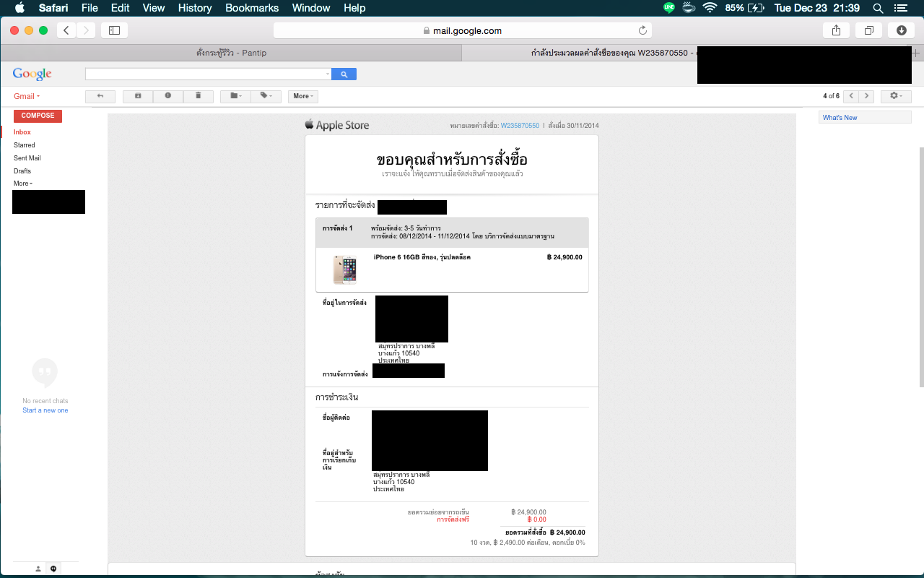Expand the Gmail product switcher
Viewport: 924px width, 578px height.
tap(27, 96)
